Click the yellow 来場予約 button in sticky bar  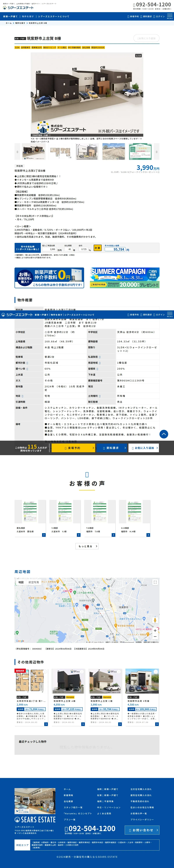(73, 448)
